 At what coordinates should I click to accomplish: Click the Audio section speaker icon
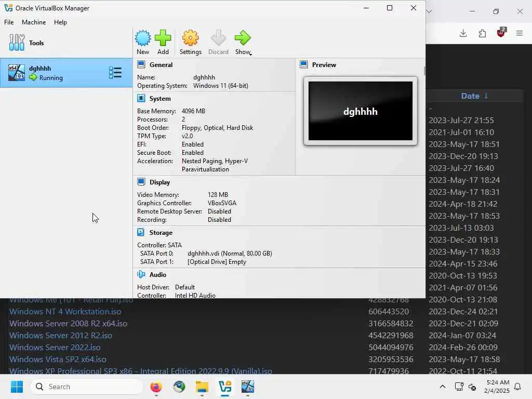pos(141,274)
